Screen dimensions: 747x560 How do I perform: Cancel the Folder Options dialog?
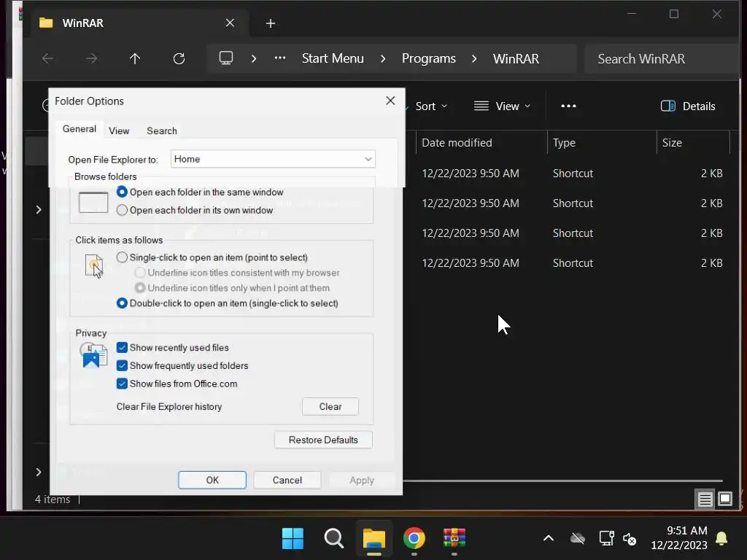pos(287,480)
